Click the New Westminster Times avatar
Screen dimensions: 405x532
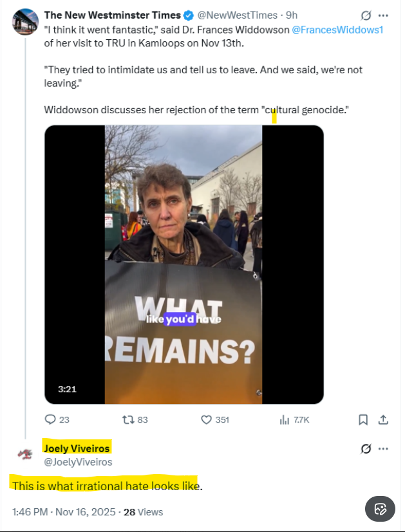click(25, 21)
